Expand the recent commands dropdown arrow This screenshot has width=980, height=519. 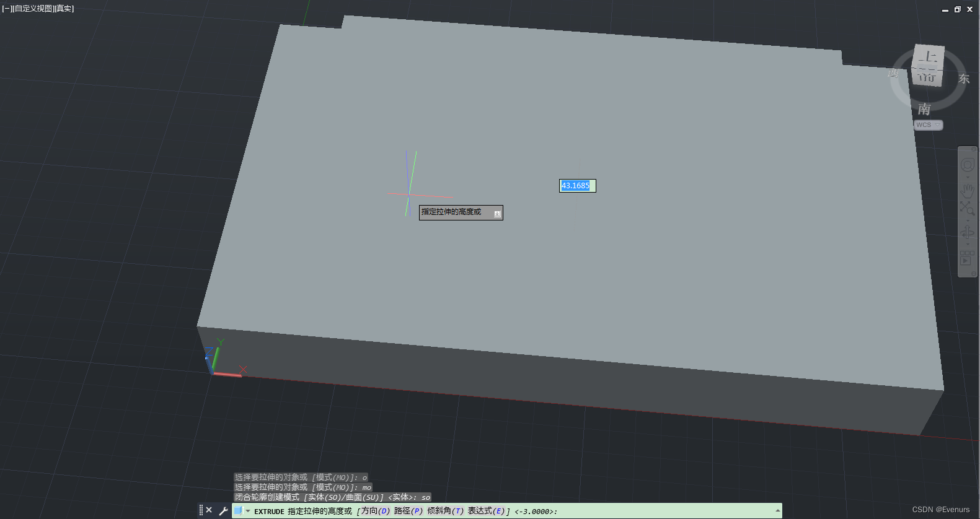pyautogui.click(x=248, y=511)
